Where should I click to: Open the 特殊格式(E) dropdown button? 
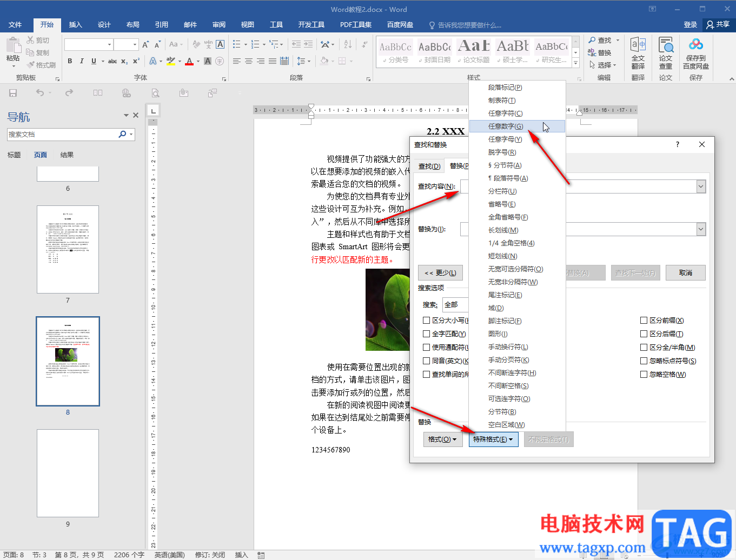[x=493, y=439]
